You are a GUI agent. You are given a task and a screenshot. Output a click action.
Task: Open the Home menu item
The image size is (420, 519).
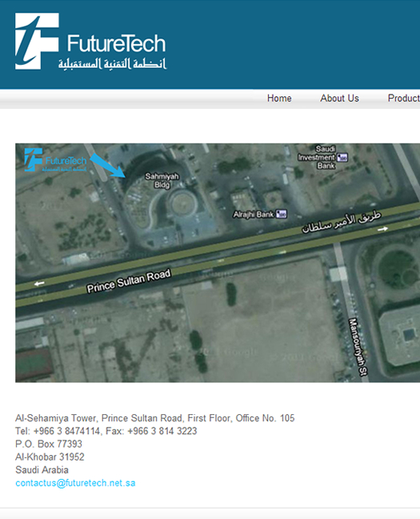click(279, 99)
